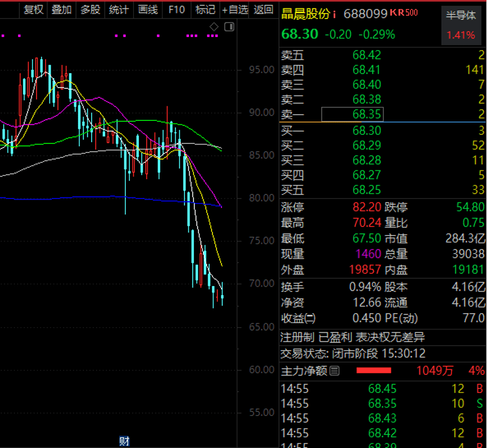The height and width of the screenshot is (448, 487).
Task: Click 买二 price 68.29
Action: click(367, 146)
